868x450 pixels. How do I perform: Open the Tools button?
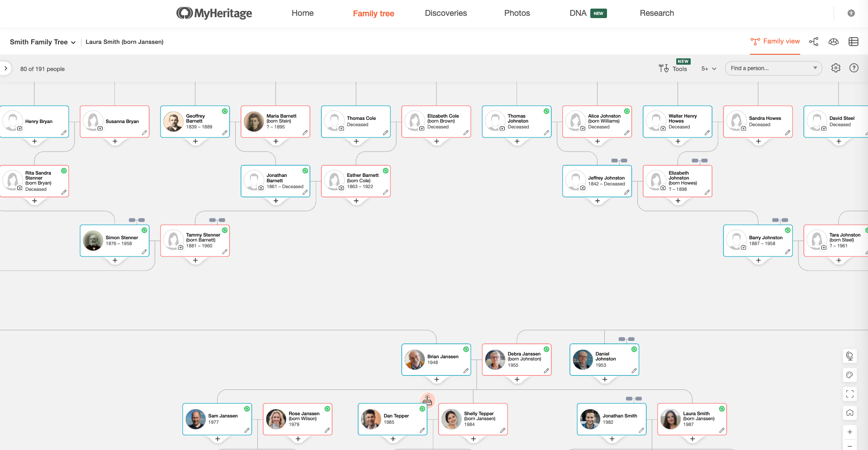pyautogui.click(x=673, y=69)
